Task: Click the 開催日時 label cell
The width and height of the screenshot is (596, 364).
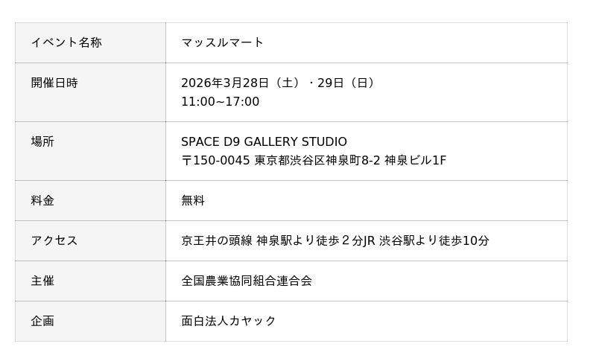Action: tap(54, 83)
